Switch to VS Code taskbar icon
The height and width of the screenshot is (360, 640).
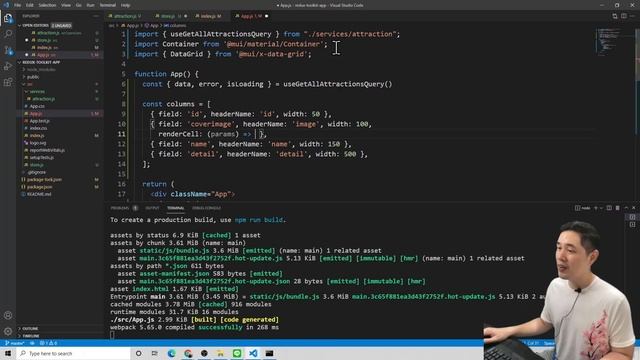(x=253, y=353)
